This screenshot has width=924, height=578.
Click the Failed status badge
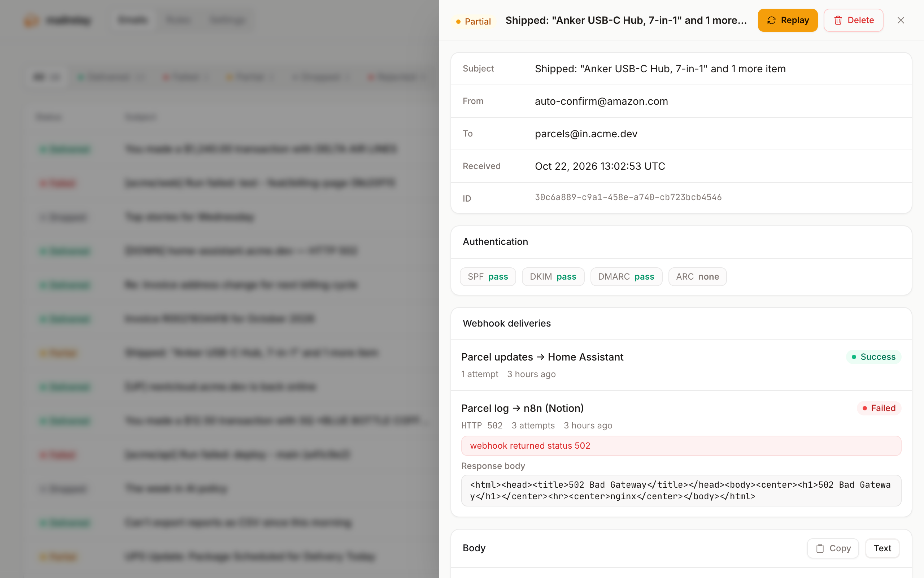pyautogui.click(x=879, y=408)
